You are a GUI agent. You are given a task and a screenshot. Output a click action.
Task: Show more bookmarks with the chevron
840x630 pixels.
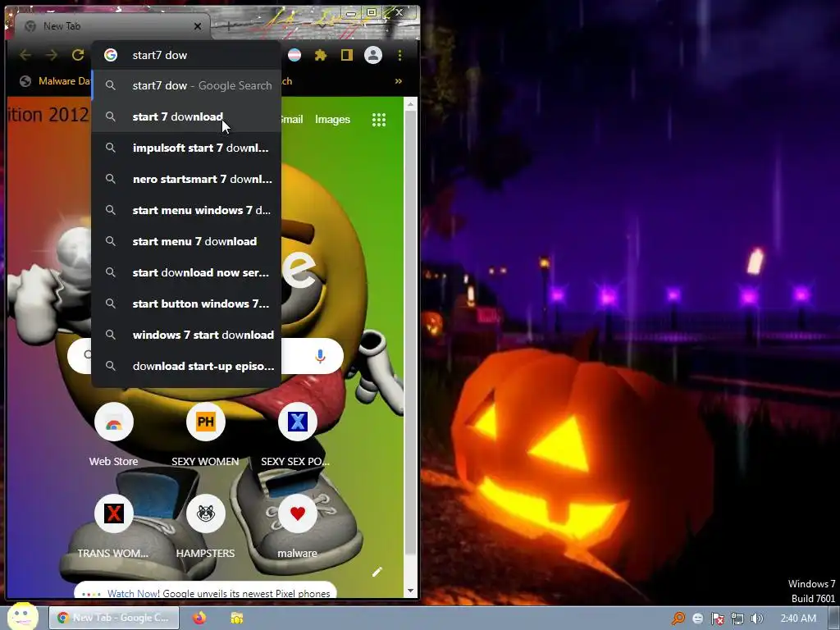point(398,81)
